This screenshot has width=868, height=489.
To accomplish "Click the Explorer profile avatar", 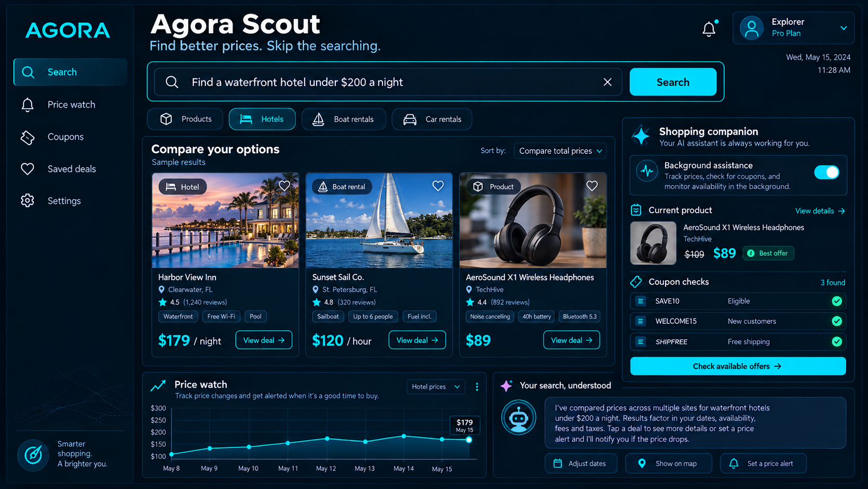I will [x=752, y=28].
